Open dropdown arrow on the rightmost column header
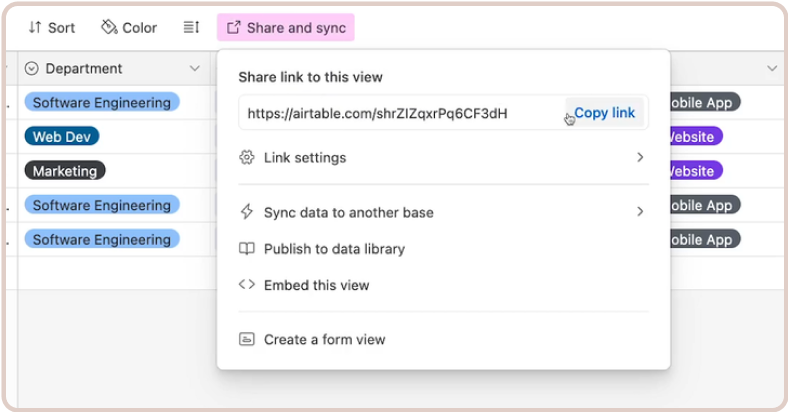Image resolution: width=788 pixels, height=412 pixels. coord(772,69)
